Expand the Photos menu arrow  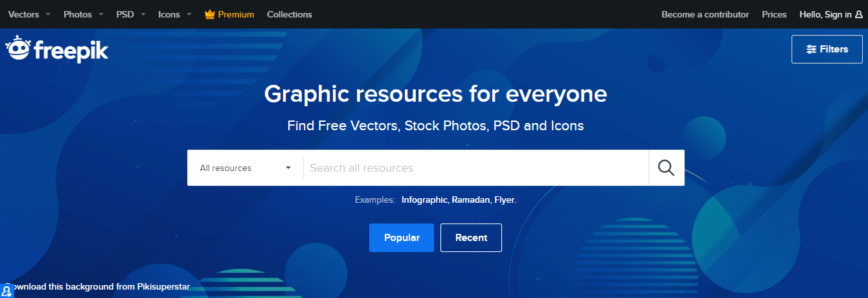click(x=100, y=14)
